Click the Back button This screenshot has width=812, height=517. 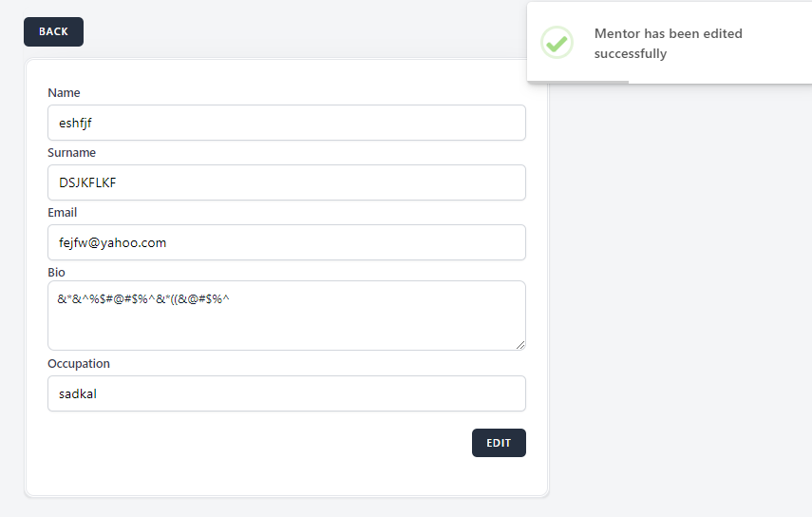tap(53, 31)
